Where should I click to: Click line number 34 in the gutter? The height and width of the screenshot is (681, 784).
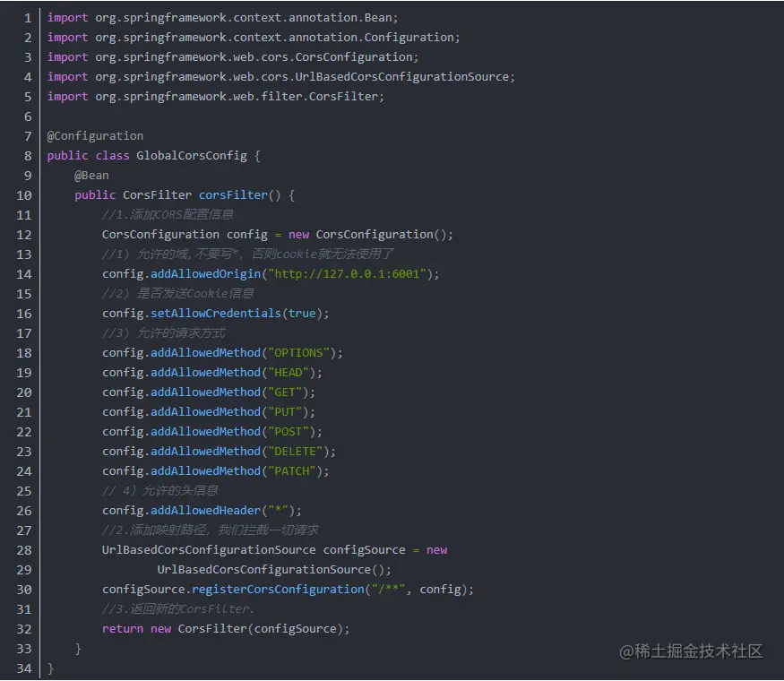pos(23,668)
